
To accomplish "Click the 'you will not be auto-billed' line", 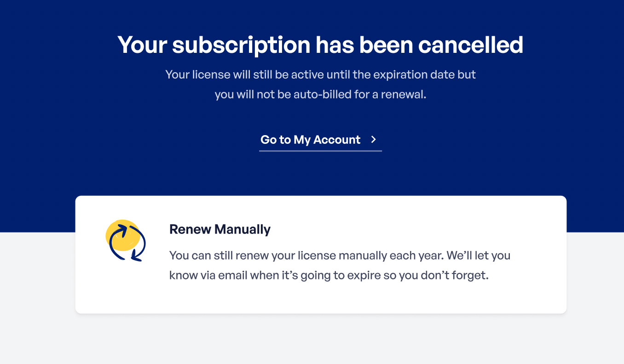I will click(x=320, y=95).
